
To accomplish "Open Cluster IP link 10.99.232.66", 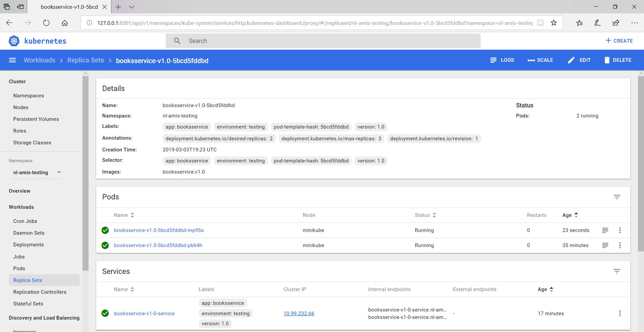I will (299, 314).
